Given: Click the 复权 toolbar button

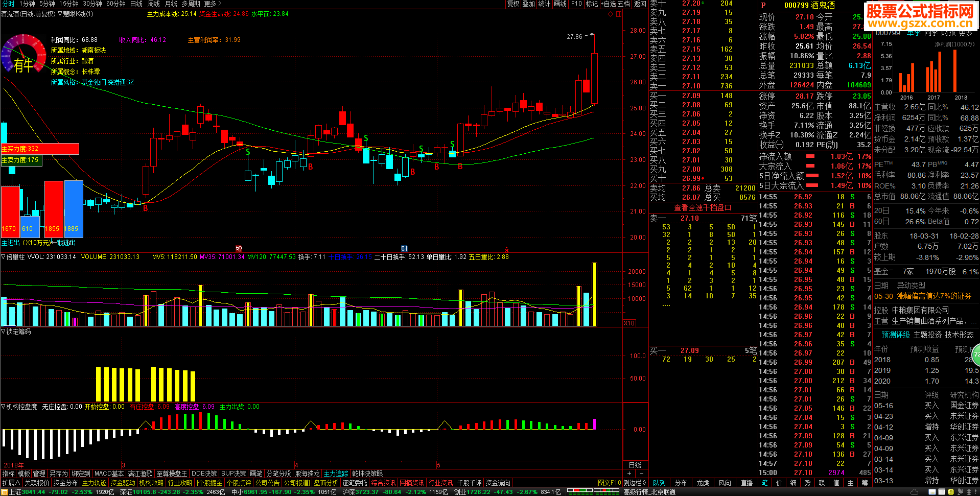Looking at the screenshot, I should 513,4.
